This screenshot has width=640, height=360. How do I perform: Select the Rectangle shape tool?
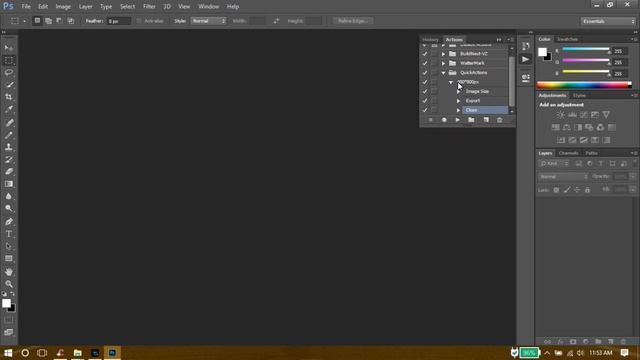click(9, 258)
